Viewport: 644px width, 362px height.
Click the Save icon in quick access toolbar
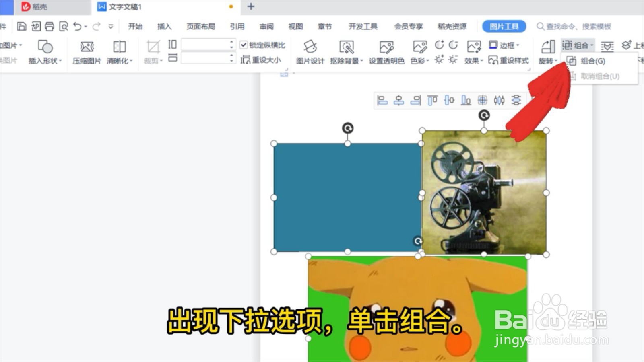click(x=22, y=27)
